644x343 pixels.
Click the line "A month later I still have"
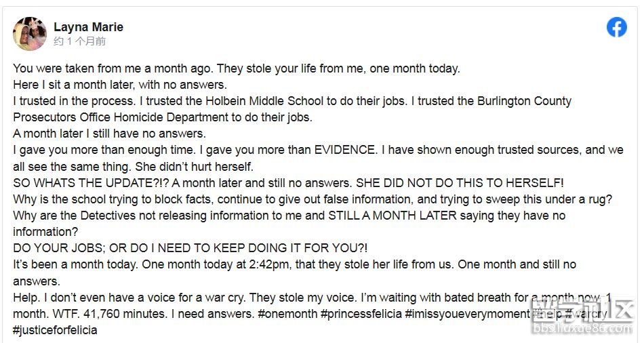tap(109, 134)
